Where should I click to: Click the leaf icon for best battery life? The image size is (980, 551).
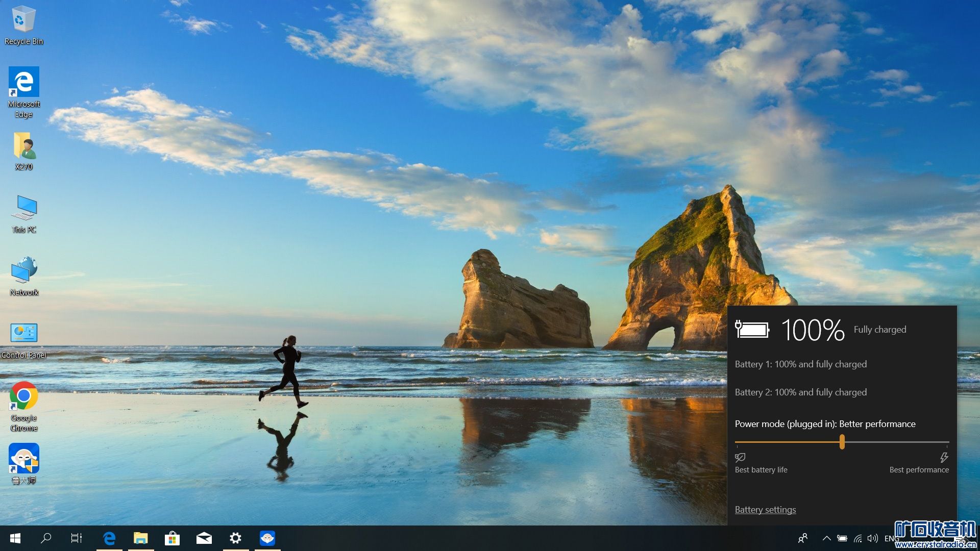(x=740, y=457)
